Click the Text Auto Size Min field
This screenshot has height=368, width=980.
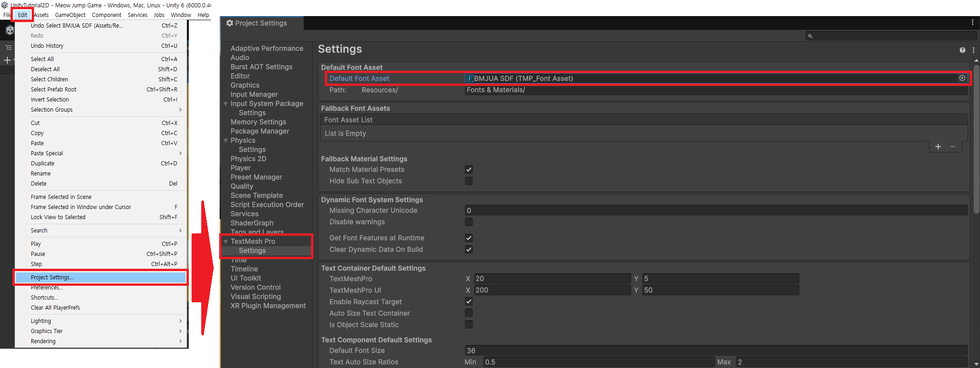point(599,362)
